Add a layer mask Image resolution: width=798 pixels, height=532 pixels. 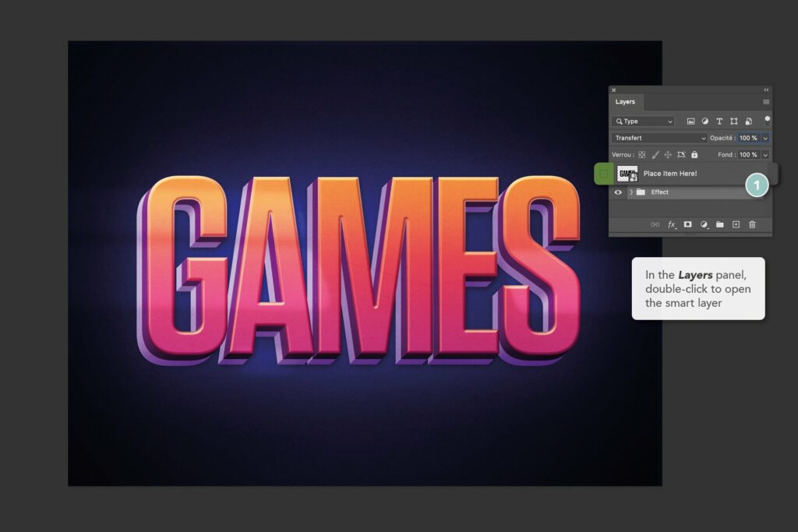pyautogui.click(x=689, y=224)
